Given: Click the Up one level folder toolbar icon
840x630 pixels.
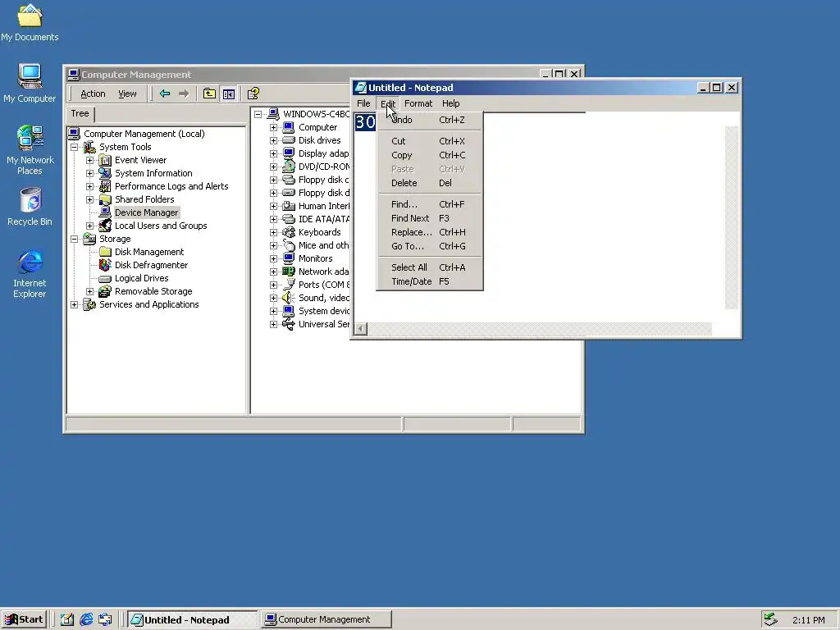Looking at the screenshot, I should click(209, 94).
